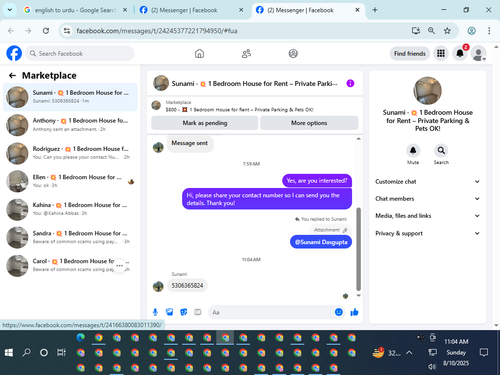This screenshot has height=375, width=500.
Task: Choose a sticker from the composer
Action: (184, 312)
